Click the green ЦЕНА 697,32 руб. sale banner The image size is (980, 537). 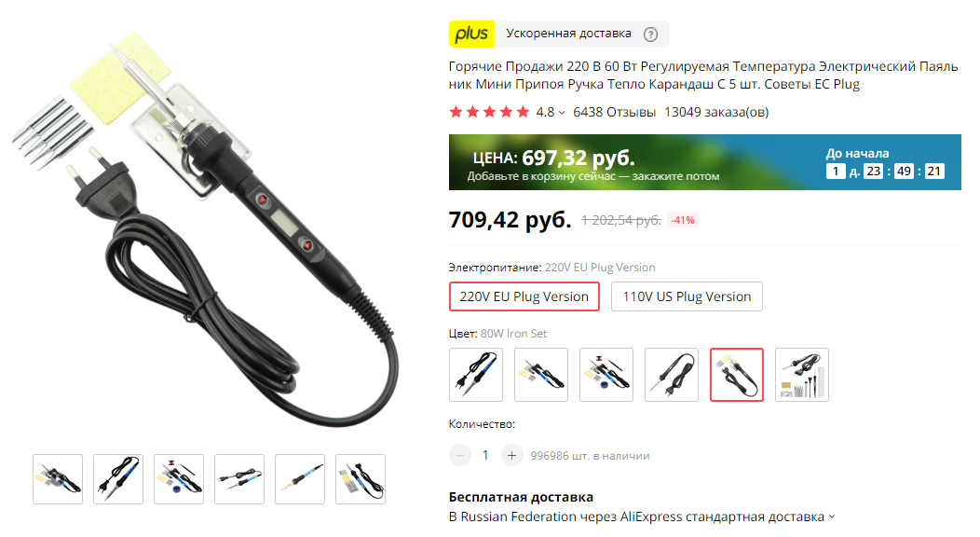pos(705,162)
